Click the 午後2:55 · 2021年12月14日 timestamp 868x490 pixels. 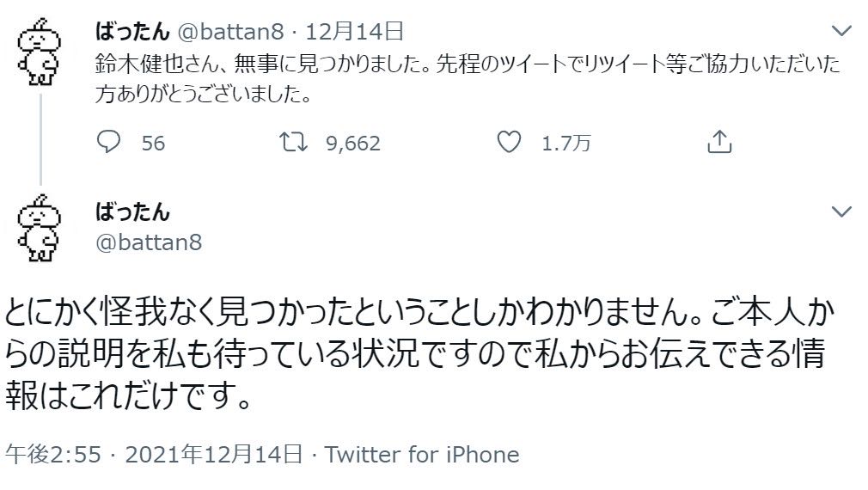pyautogui.click(x=153, y=454)
